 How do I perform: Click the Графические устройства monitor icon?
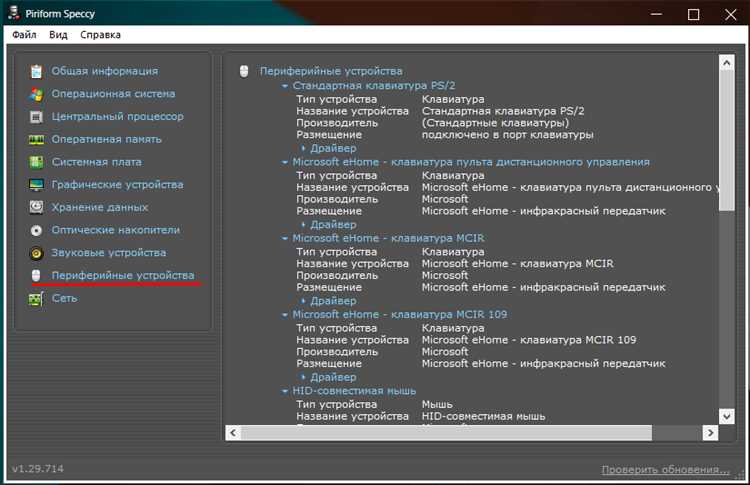point(36,185)
